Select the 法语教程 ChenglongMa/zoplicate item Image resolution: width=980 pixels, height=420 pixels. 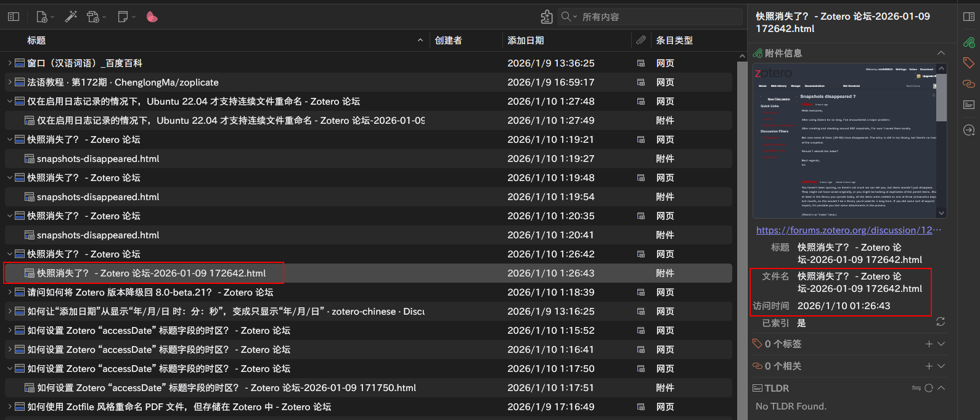pyautogui.click(x=369, y=82)
